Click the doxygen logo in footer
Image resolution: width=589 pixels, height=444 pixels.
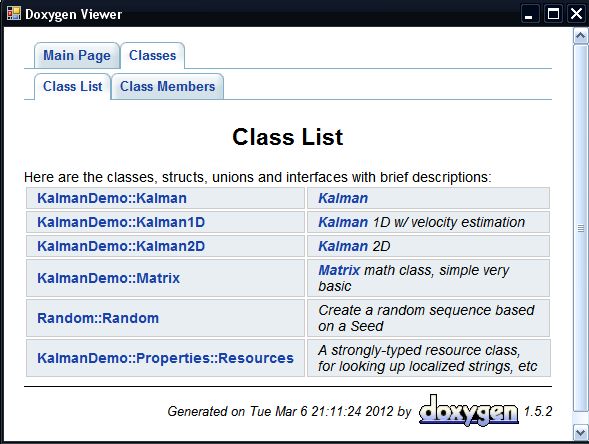[x=468, y=410]
